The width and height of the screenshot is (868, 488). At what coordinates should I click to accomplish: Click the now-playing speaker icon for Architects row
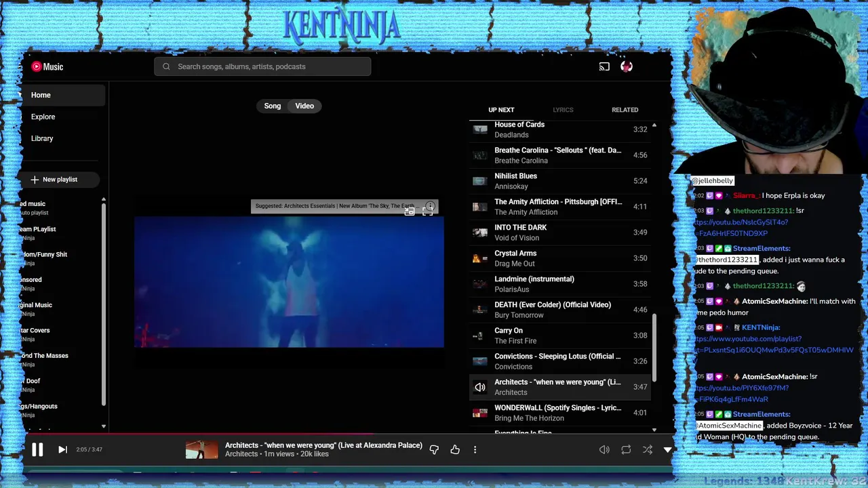pos(480,387)
